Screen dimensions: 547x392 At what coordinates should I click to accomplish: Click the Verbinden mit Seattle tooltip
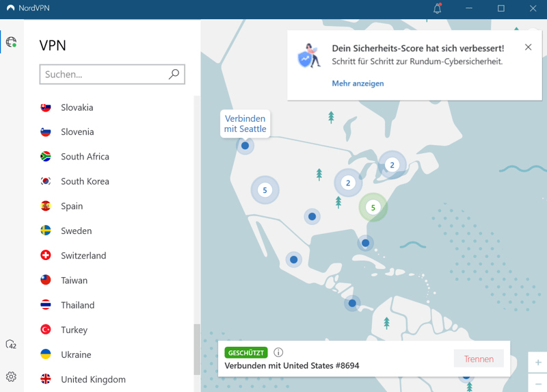pos(245,124)
